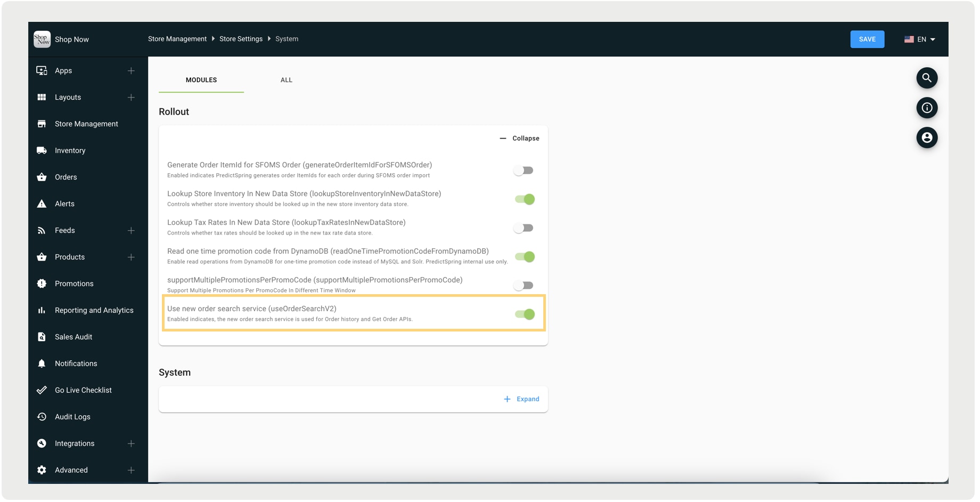980x502 pixels.
Task: Click the SAVE button
Action: coord(867,39)
